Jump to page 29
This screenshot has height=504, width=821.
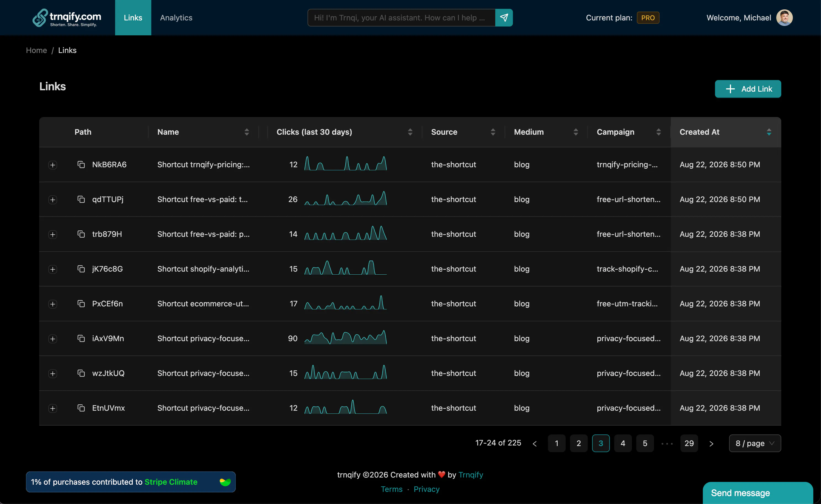coord(689,444)
